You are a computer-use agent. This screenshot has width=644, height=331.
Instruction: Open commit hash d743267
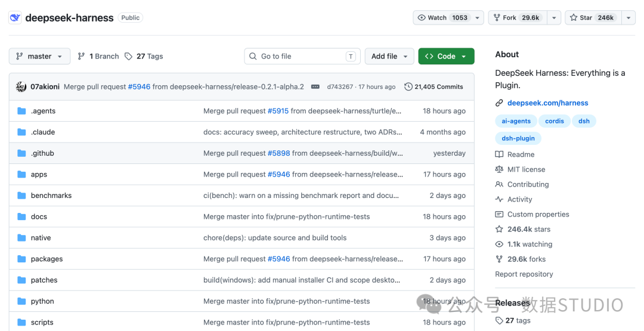[340, 86]
